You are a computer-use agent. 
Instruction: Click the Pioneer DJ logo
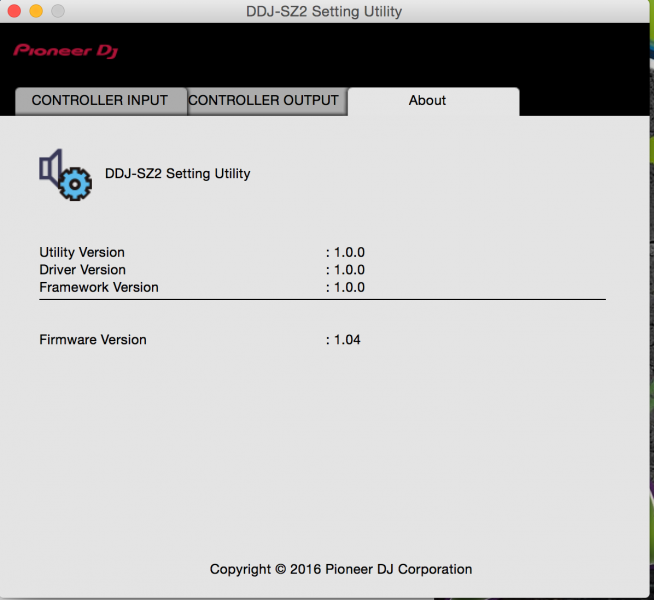65,51
